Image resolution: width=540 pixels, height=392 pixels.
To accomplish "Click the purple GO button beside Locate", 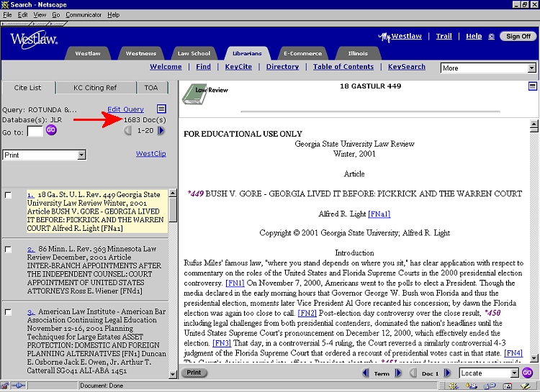I will pos(527,373).
